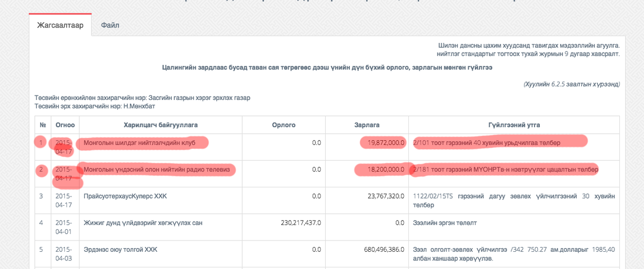Screen dimensions: 644x269
Task: Click expense amount 680,496,386.0
Action: point(384,249)
